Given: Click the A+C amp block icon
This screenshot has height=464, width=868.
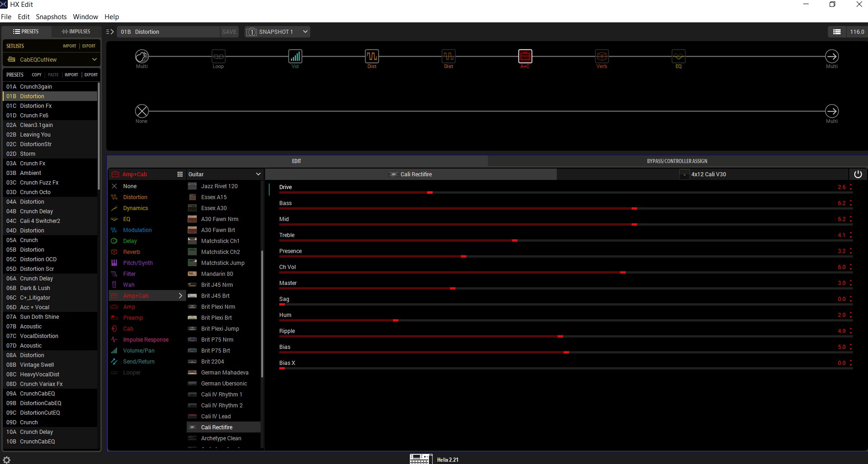Looking at the screenshot, I should (x=525, y=57).
